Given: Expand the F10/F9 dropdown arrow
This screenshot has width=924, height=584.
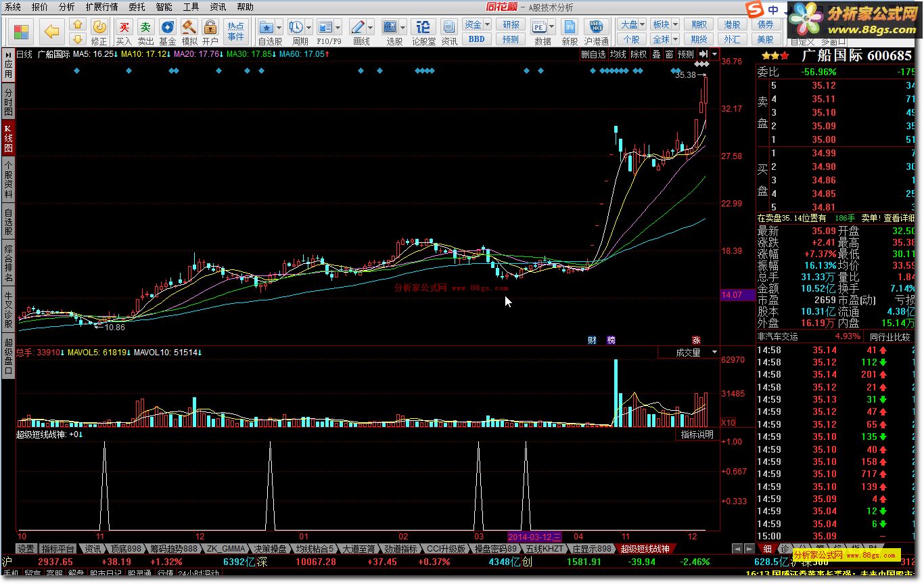Looking at the screenshot, I should [338, 28].
